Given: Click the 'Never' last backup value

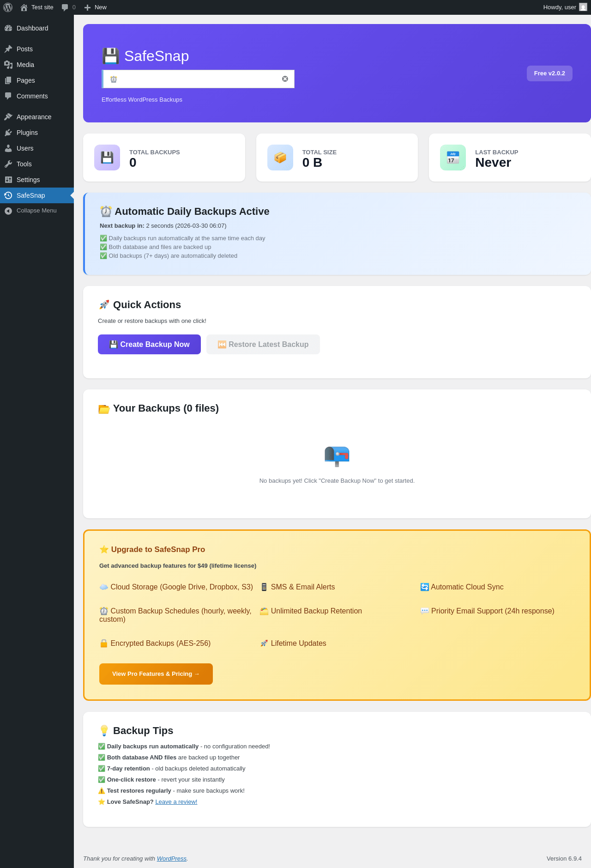Looking at the screenshot, I should tap(493, 163).
